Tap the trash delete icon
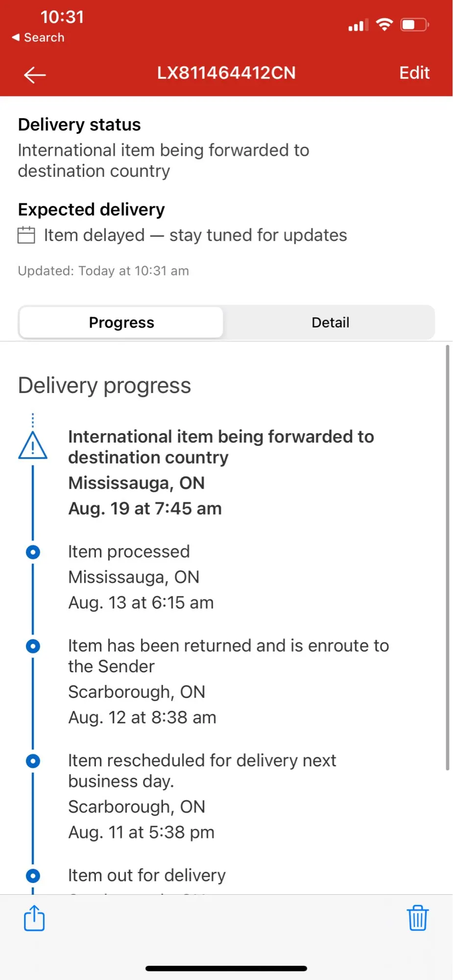 tap(417, 918)
